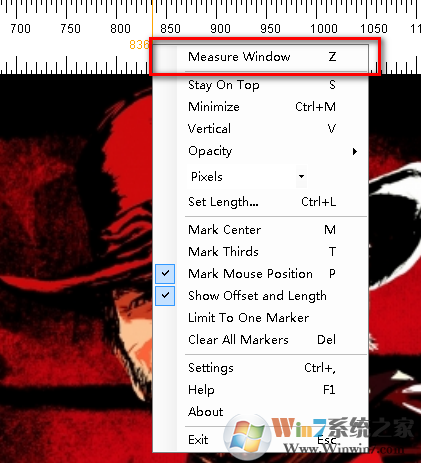
Task: Open the Pixels units dropdown
Action: point(247,176)
